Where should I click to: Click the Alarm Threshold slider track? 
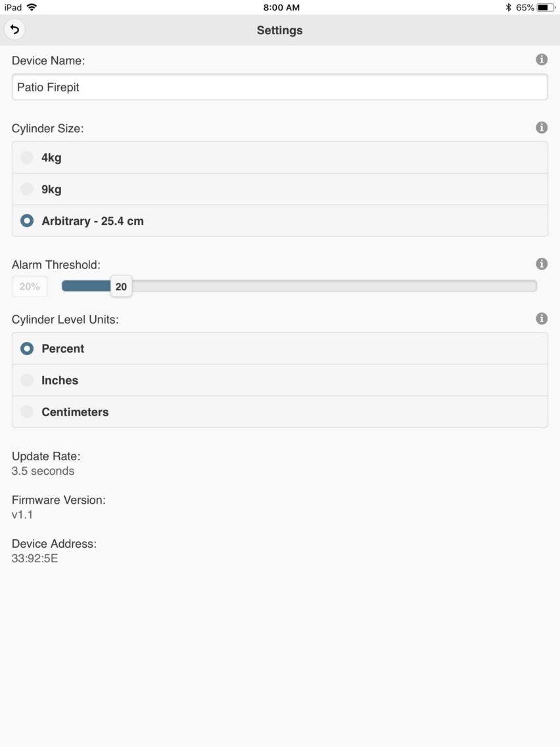(x=300, y=286)
